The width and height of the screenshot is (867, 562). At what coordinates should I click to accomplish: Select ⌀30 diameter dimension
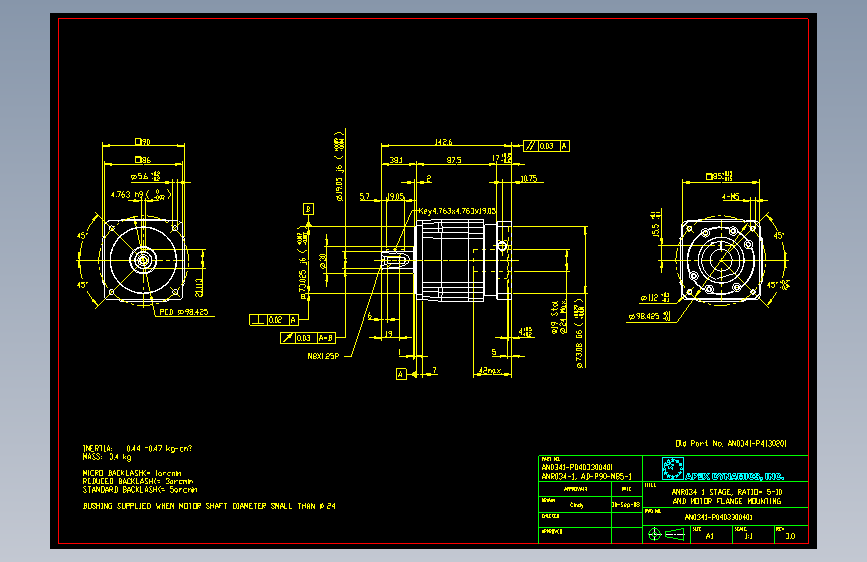[323, 261]
